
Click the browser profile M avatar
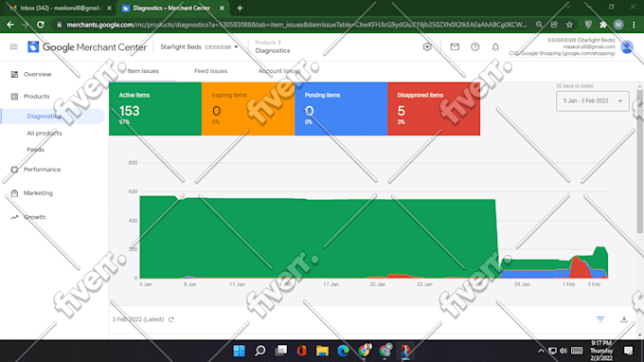(x=618, y=25)
